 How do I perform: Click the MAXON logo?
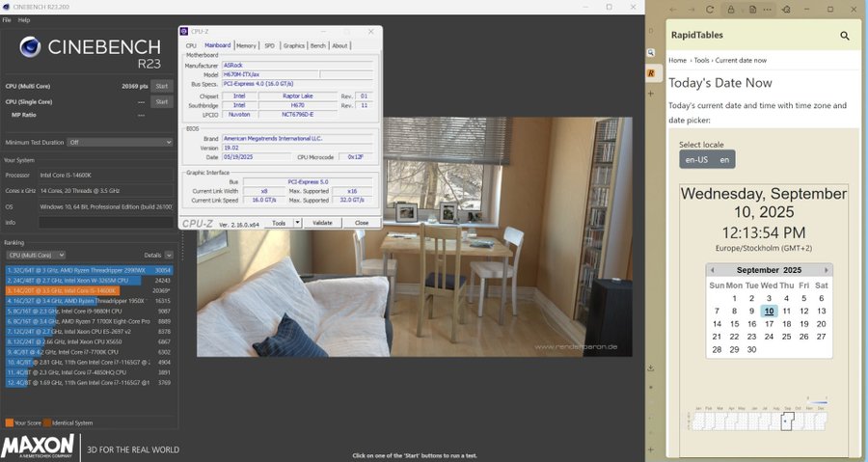tap(38, 446)
